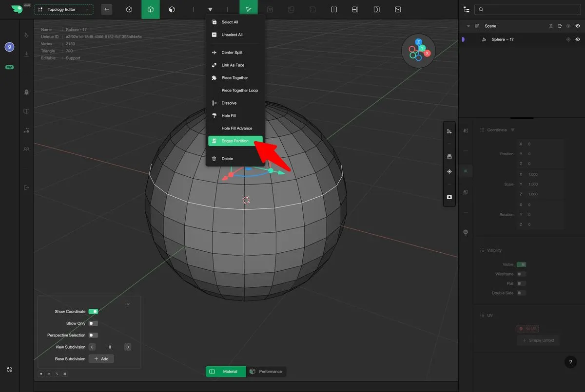
Task: Collapse the view options panel chevron
Action: [x=128, y=304]
